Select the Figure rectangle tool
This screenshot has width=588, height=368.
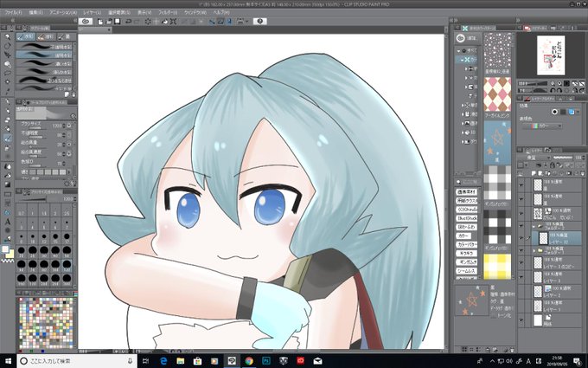[x=8, y=194]
